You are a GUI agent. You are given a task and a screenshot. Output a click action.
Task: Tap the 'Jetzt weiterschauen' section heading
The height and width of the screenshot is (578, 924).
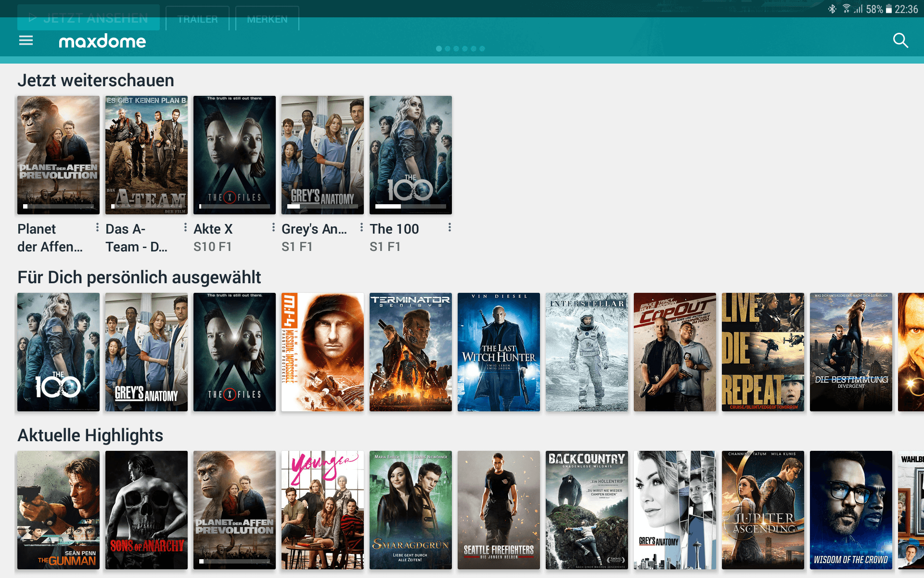(x=96, y=80)
